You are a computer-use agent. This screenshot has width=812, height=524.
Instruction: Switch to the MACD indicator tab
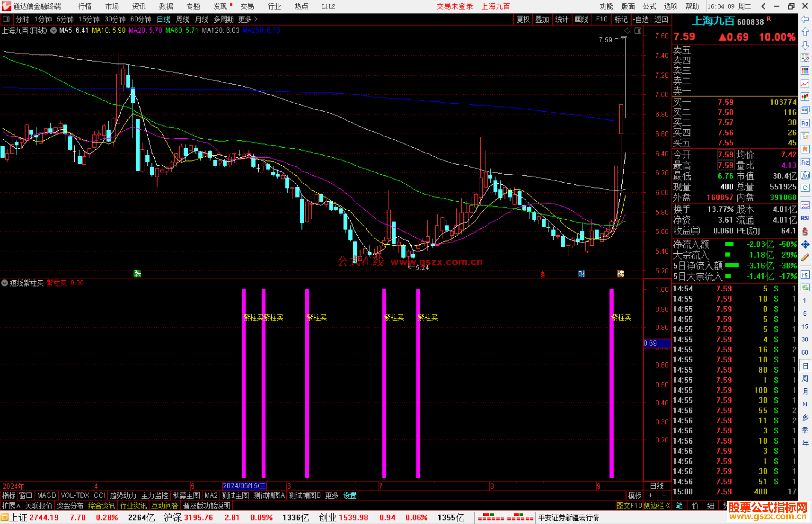point(47,495)
